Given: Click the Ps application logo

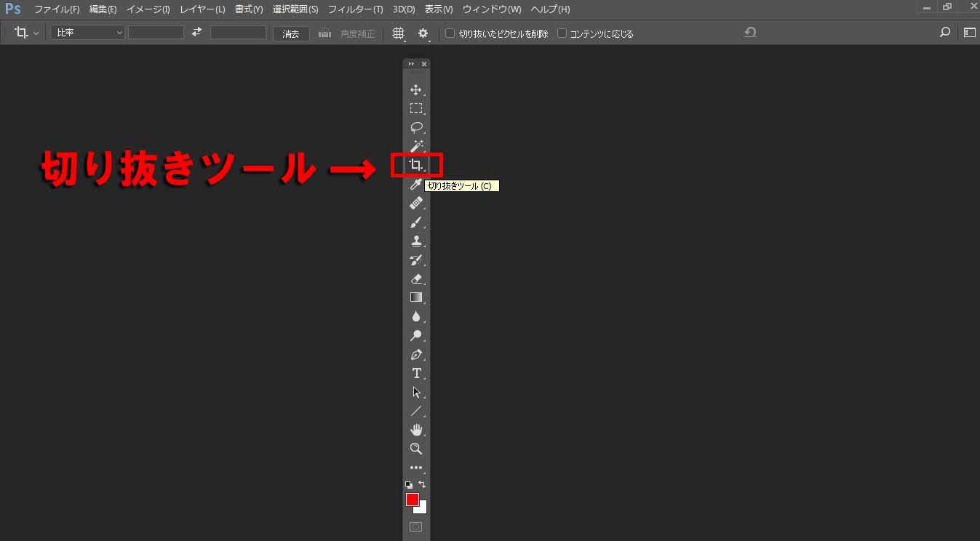Looking at the screenshot, I should tap(12, 9).
